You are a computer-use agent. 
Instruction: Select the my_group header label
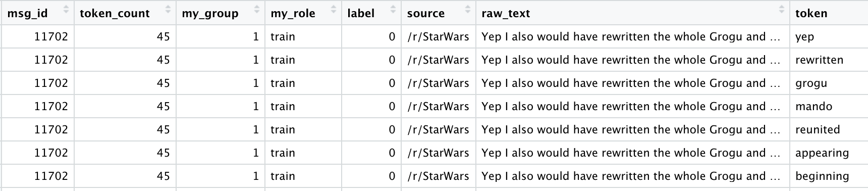pos(210,14)
